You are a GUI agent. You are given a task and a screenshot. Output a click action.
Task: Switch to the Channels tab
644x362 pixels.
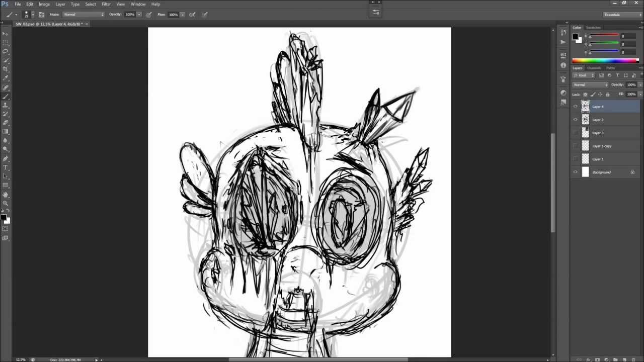[x=594, y=68]
